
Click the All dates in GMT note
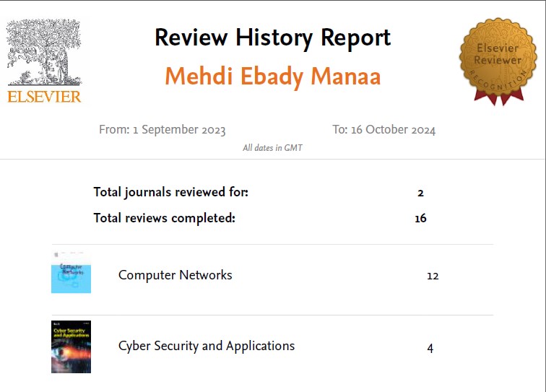click(272, 148)
